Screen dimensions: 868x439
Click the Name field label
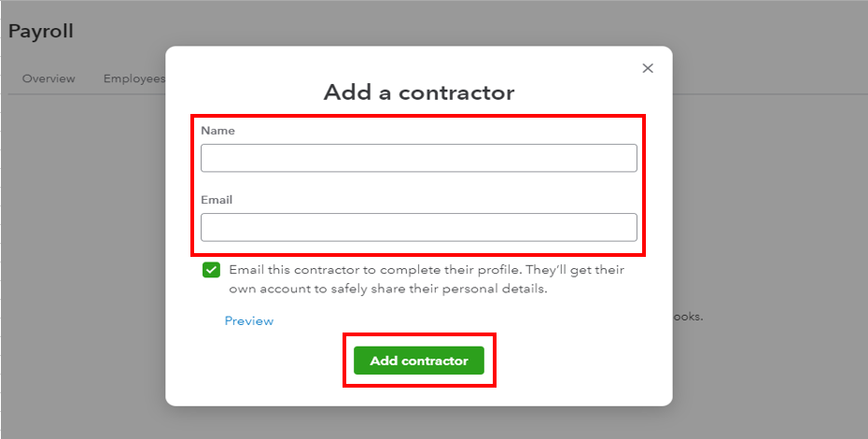217,131
